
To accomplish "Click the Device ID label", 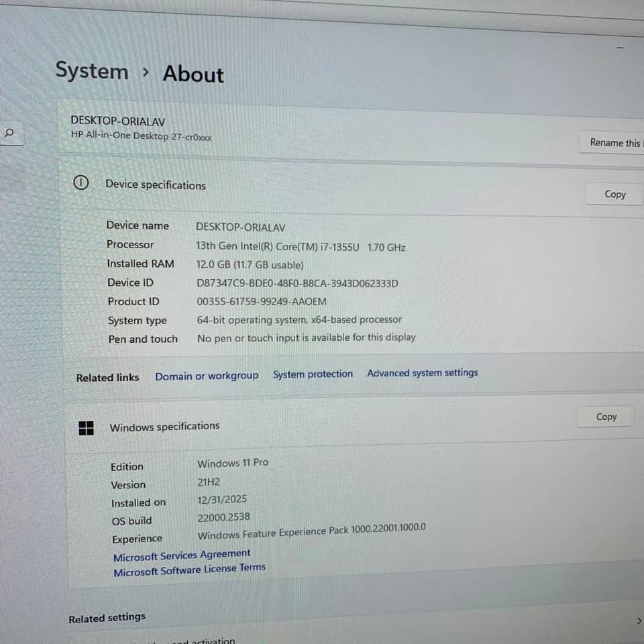I will (x=130, y=282).
